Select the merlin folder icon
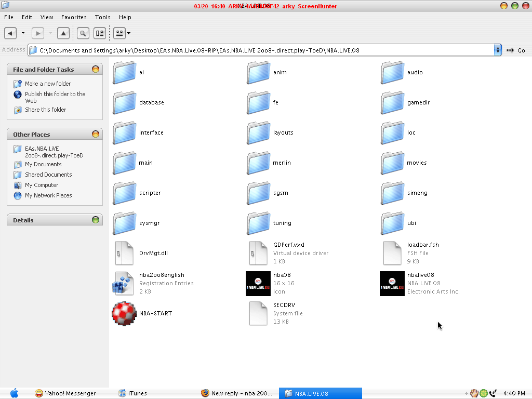 (x=259, y=163)
